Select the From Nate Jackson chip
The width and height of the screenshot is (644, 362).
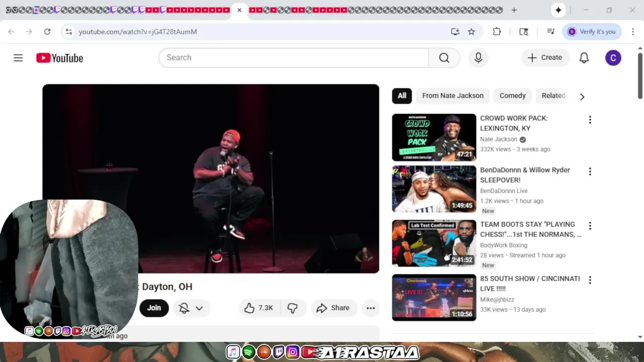453,96
